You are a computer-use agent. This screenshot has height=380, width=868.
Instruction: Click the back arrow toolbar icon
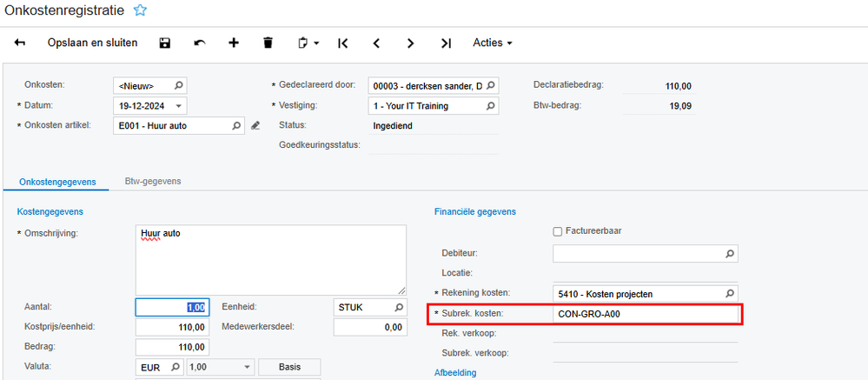pos(20,43)
